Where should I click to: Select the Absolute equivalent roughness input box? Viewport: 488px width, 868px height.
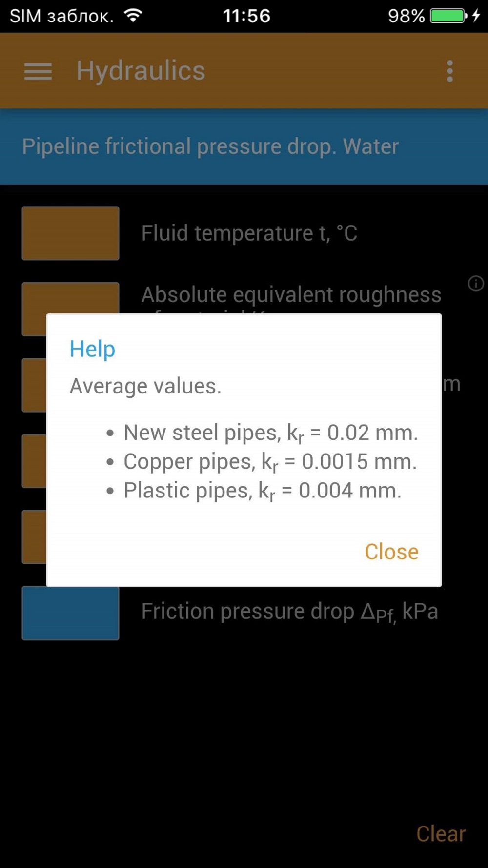[x=70, y=298]
